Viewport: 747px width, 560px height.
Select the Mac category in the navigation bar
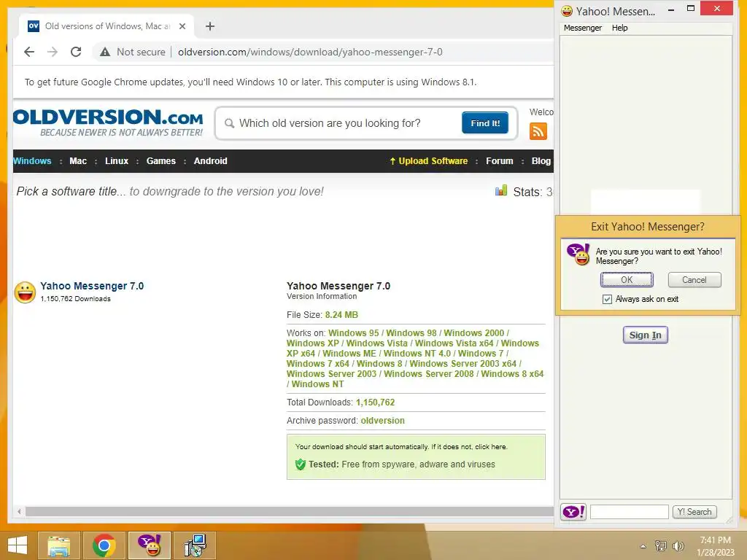tap(78, 161)
